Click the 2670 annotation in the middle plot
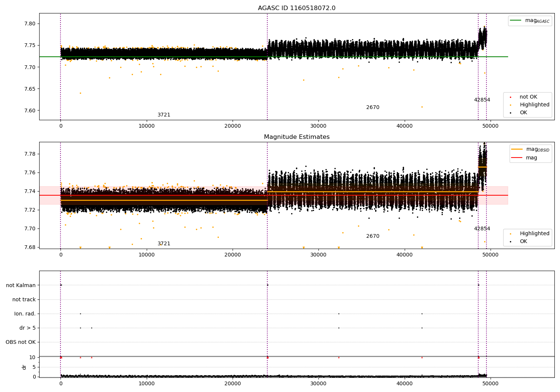 [373, 236]
